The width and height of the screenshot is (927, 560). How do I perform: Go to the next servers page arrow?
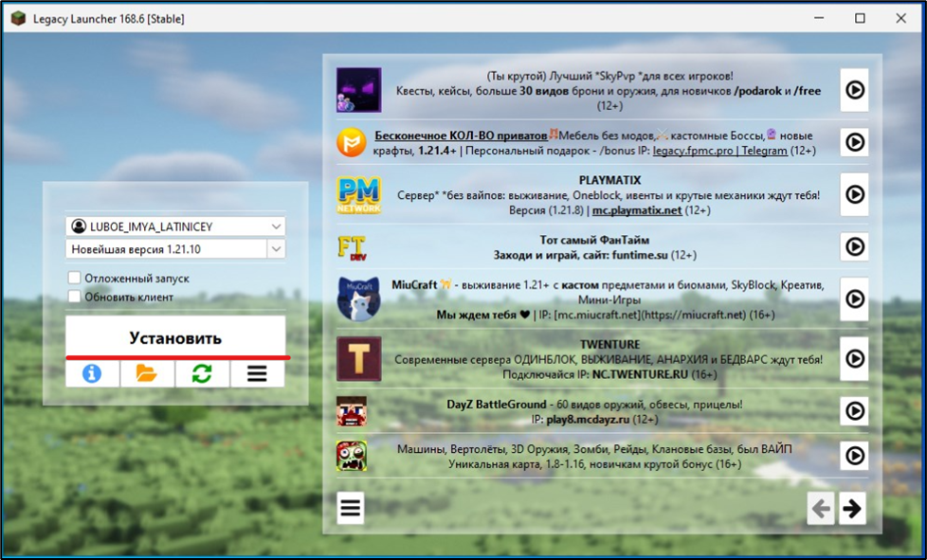[852, 509]
